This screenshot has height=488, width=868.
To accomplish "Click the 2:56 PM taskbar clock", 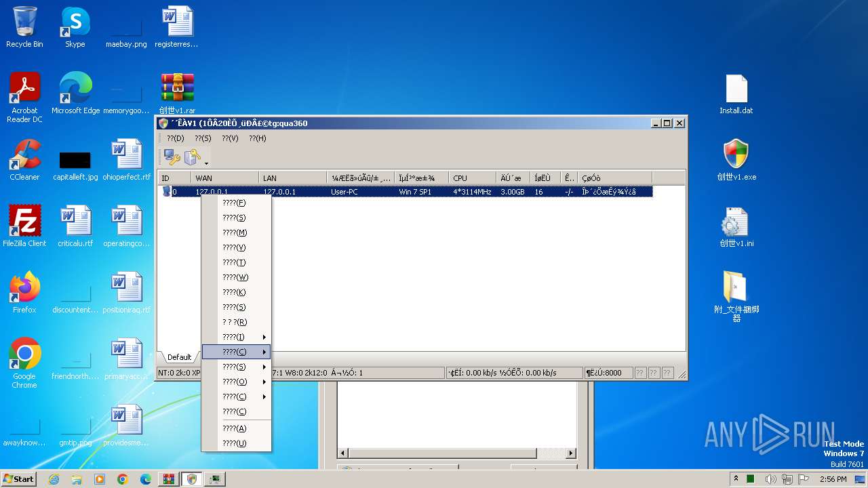I will (833, 479).
